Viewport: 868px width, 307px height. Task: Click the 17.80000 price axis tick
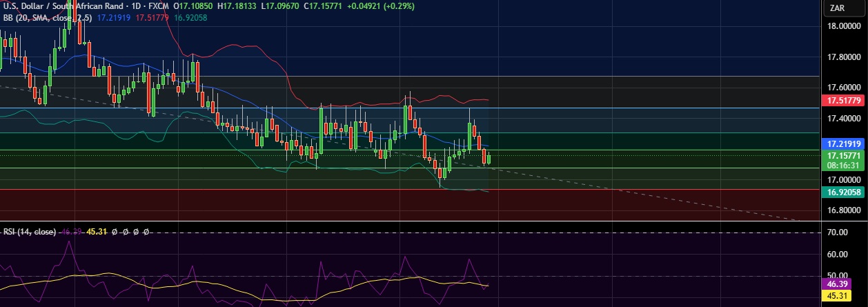click(x=845, y=57)
